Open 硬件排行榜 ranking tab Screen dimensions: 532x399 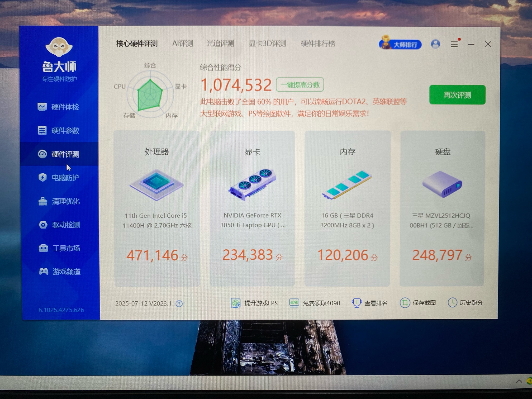(x=318, y=44)
